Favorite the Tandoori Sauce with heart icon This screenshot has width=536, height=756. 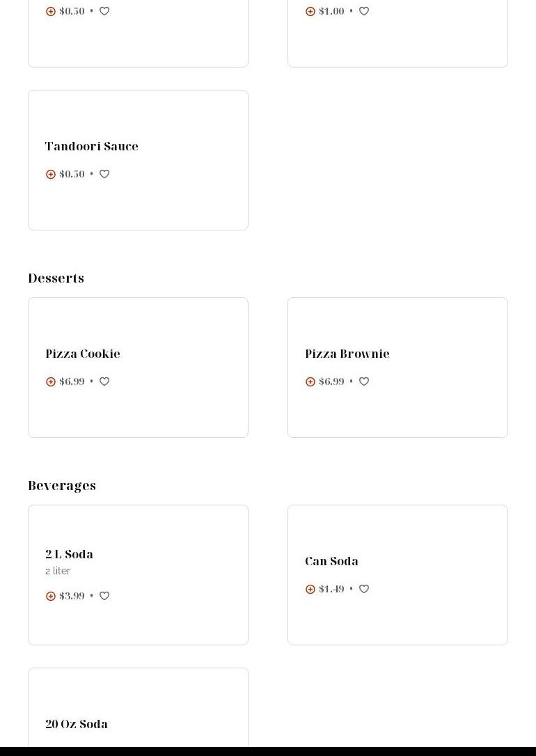click(x=104, y=174)
